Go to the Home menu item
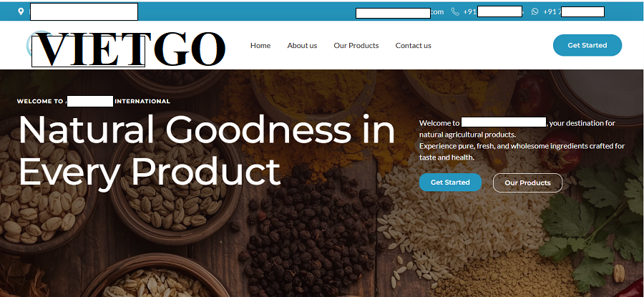 [x=260, y=46]
